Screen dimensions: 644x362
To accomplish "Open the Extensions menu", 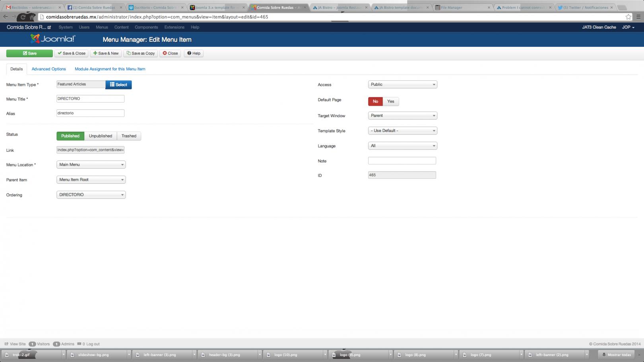I will (x=175, y=27).
